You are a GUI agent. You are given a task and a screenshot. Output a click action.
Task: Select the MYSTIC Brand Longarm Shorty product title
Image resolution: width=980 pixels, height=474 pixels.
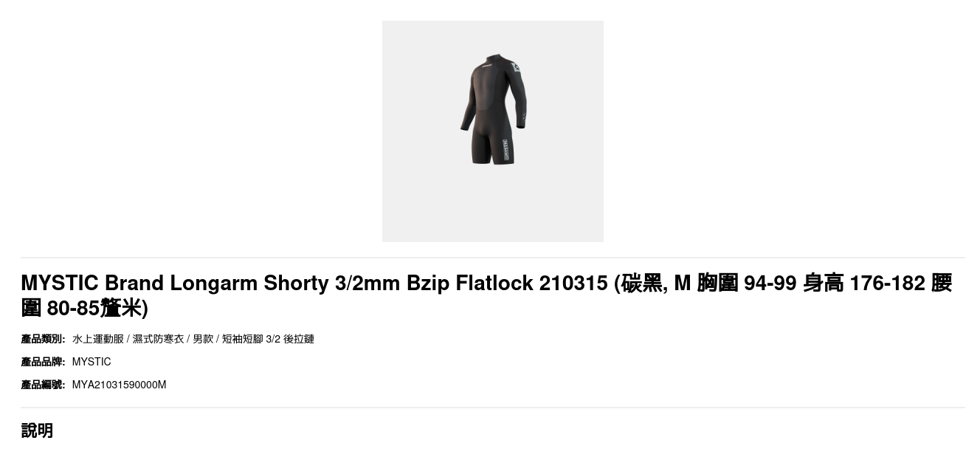point(486,295)
